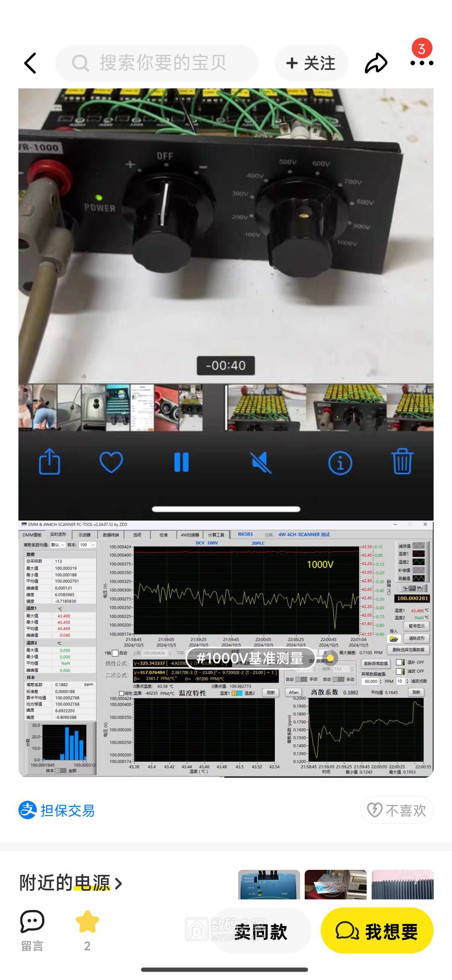The width and height of the screenshot is (452, 980).
Task: Open the blue power supply thumbnail
Action: (269, 885)
